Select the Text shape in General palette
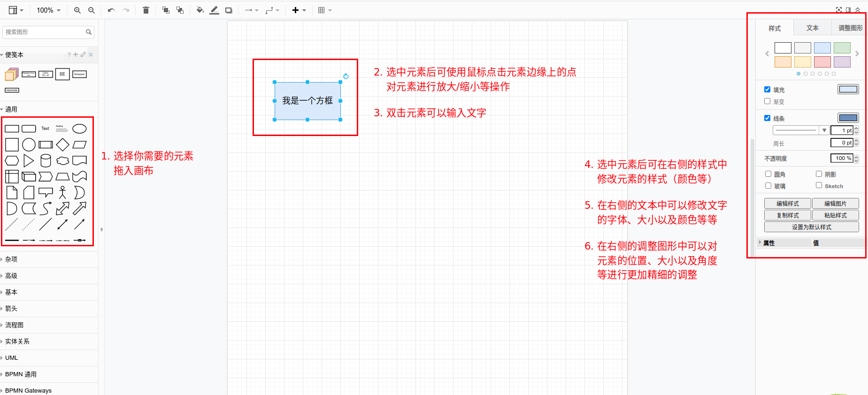Screen dimensions: 868x395 [45, 129]
